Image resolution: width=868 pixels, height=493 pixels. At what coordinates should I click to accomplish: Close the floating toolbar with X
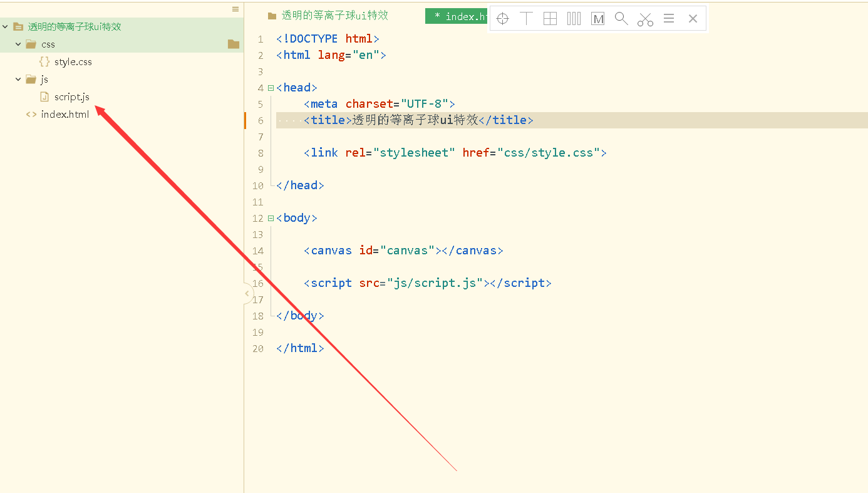click(x=693, y=18)
